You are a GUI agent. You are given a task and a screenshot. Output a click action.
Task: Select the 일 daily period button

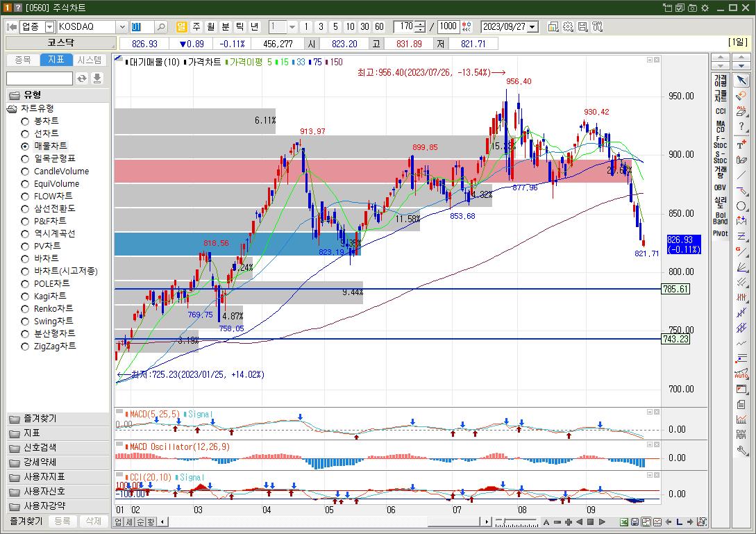pos(181,26)
